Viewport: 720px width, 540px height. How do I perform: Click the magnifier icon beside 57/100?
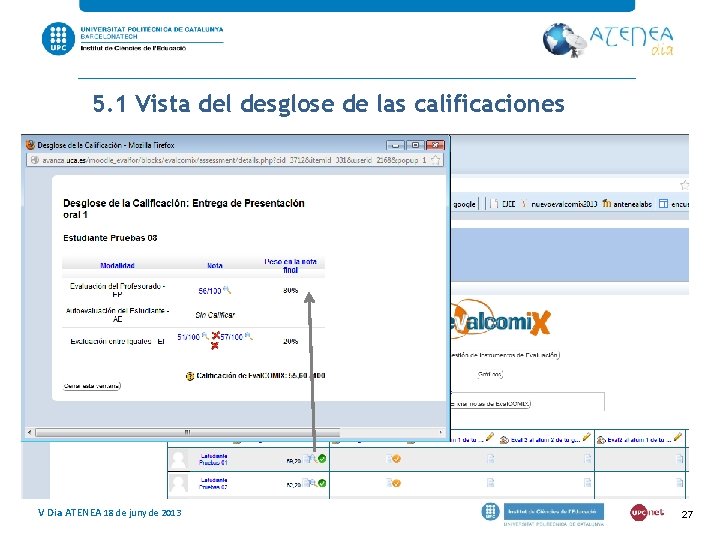pyautogui.click(x=248, y=336)
